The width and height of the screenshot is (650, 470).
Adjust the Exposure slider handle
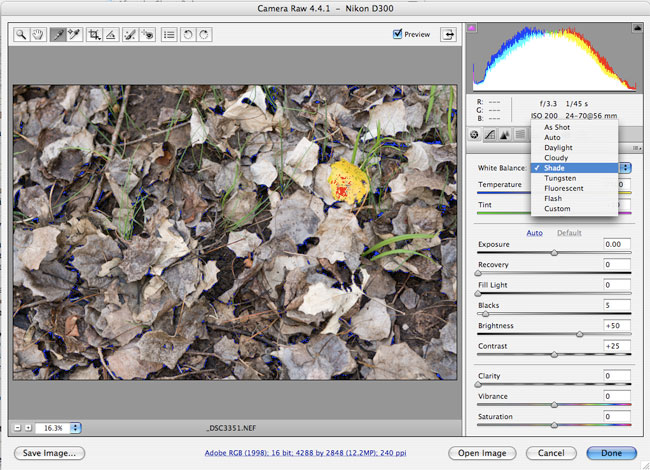pyautogui.click(x=554, y=253)
